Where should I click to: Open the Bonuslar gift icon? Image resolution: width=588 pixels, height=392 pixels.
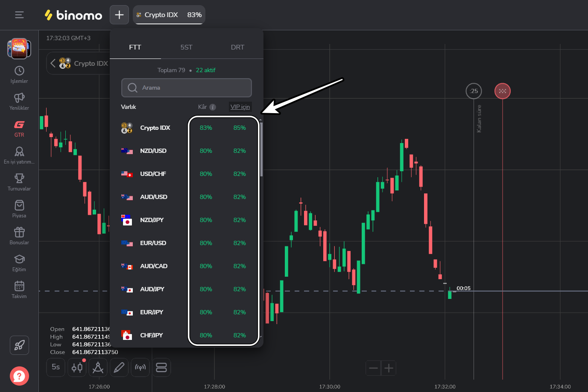pyautogui.click(x=19, y=232)
